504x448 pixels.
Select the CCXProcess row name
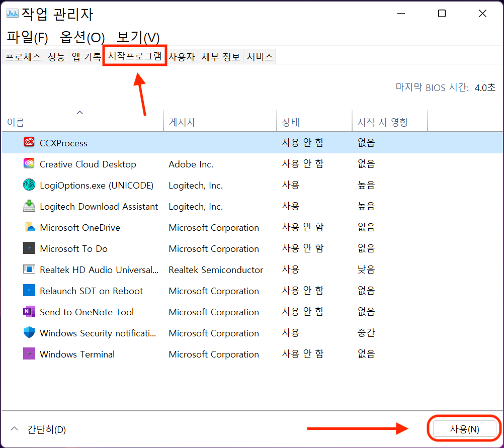point(63,143)
